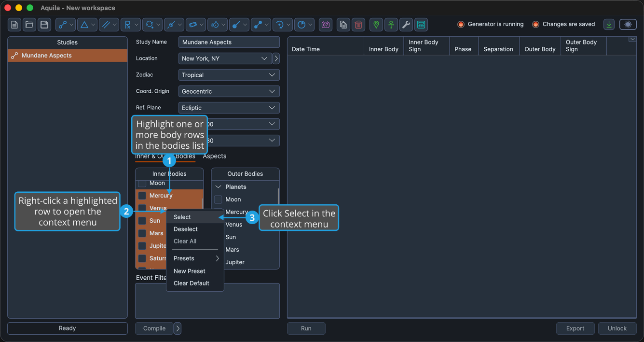Viewport: 644px width, 342px height.
Task: Switch to the Aspects tab
Action: (x=214, y=156)
